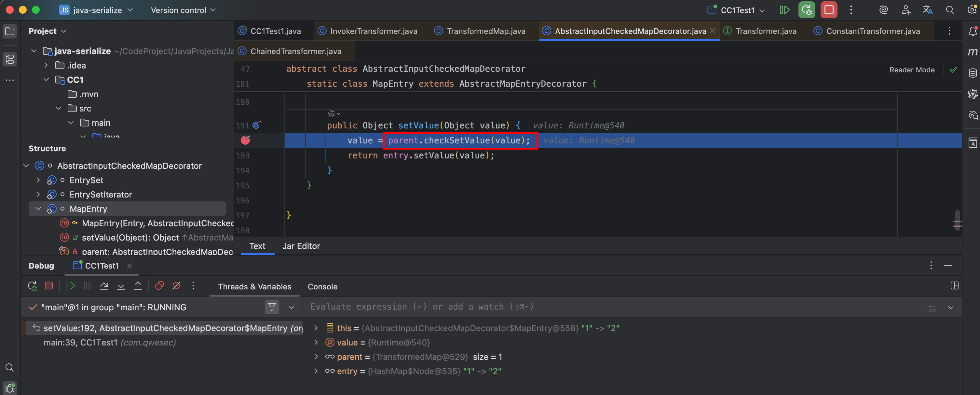Viewport: 980px width, 395px height.
Task: Click the Resume Program icon in debug toolbar
Action: click(x=70, y=286)
